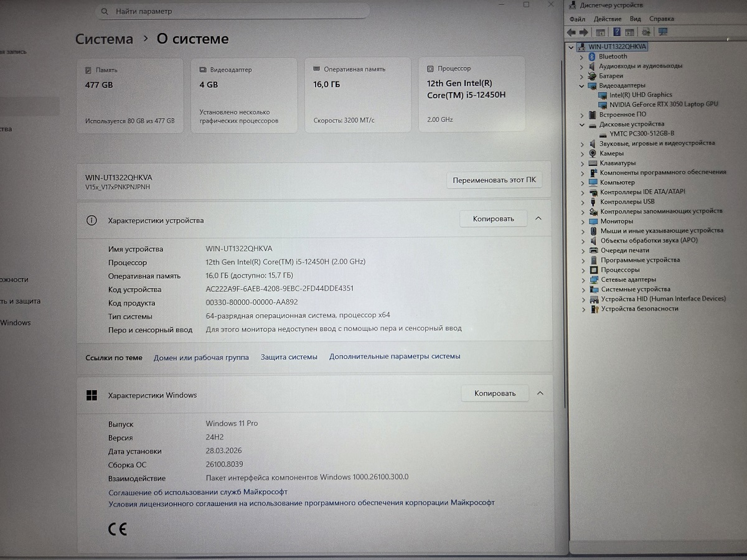This screenshot has width=747, height=560.
Task: Click the keyboard icon beside Клавиатуры
Action: pyautogui.click(x=593, y=163)
